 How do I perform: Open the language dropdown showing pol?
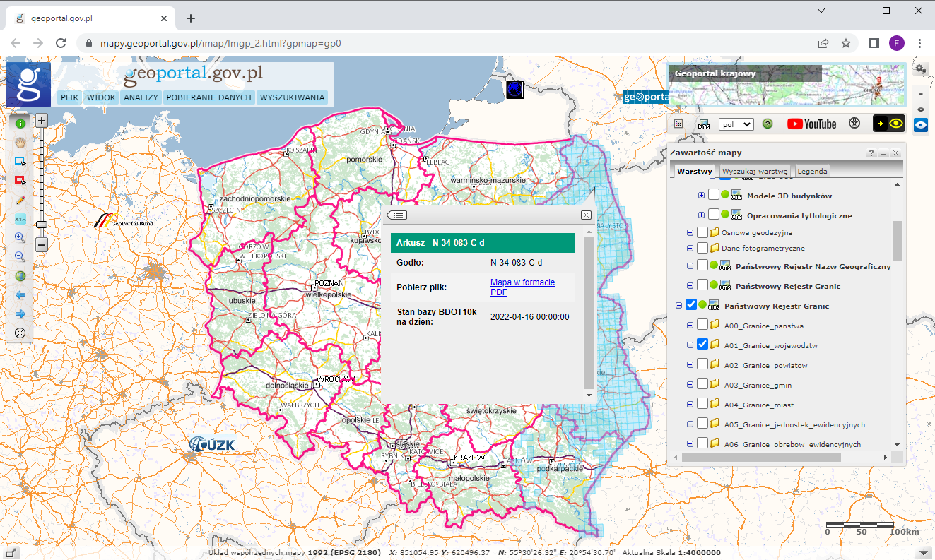736,124
